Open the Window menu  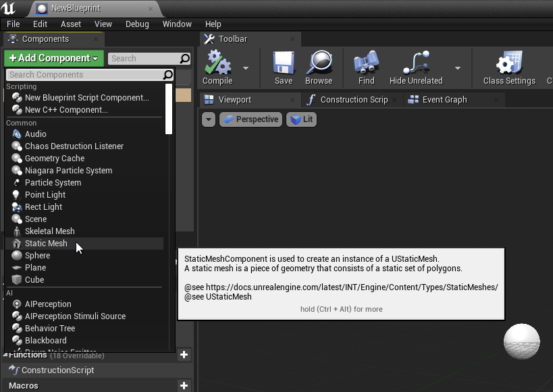pyautogui.click(x=177, y=24)
